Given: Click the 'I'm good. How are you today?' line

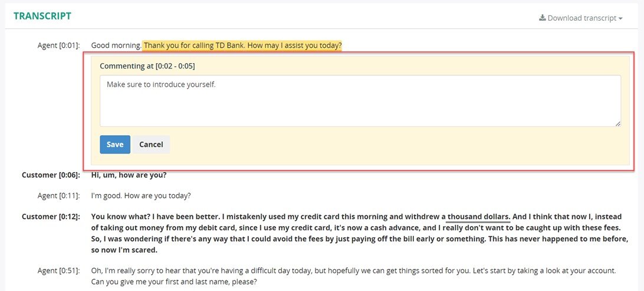Looking at the screenshot, I should [x=141, y=195].
